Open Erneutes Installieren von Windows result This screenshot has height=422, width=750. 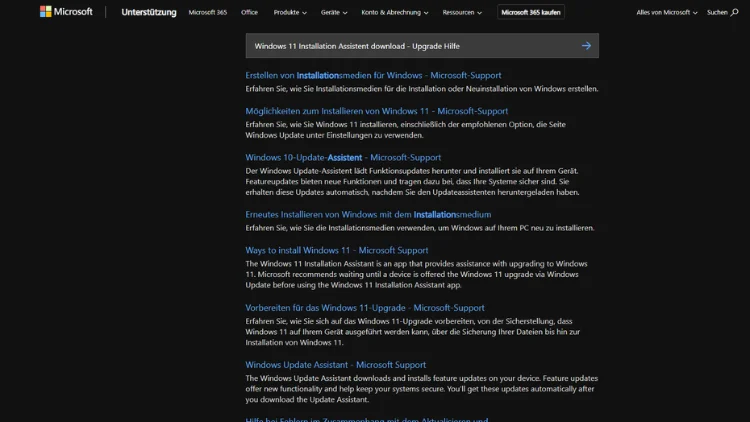(x=368, y=214)
